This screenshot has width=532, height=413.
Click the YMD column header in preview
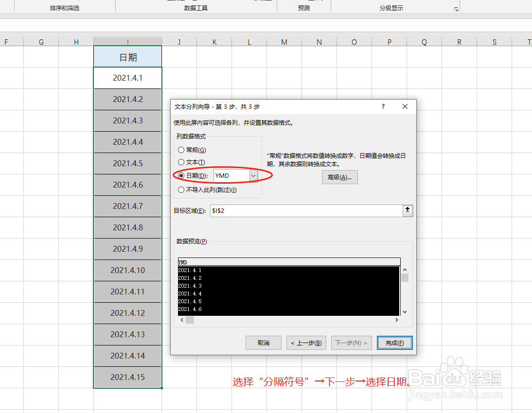tap(289, 262)
